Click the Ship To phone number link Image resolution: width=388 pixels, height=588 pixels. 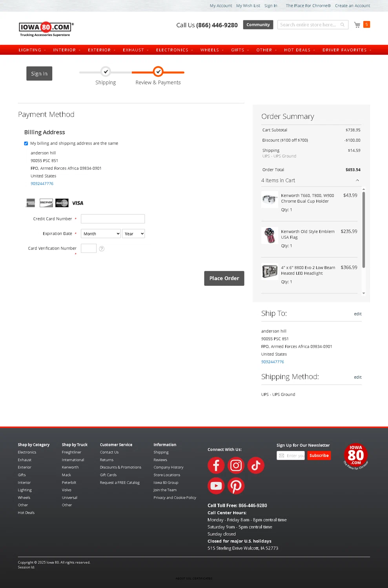273,362
